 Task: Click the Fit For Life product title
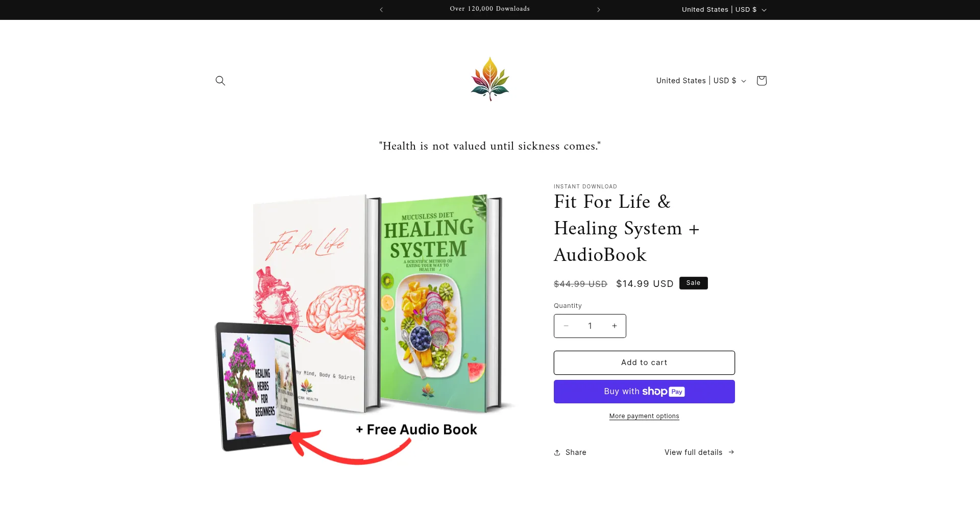click(x=627, y=228)
